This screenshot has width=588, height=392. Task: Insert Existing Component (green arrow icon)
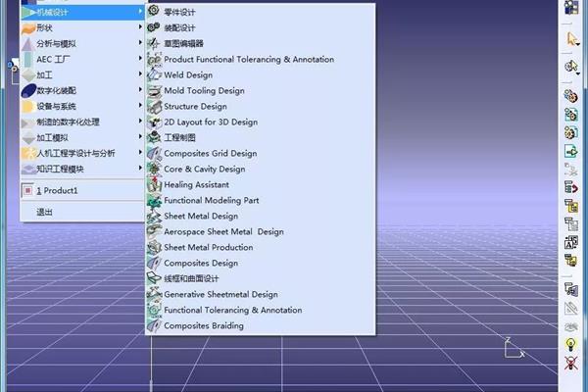[x=570, y=151]
